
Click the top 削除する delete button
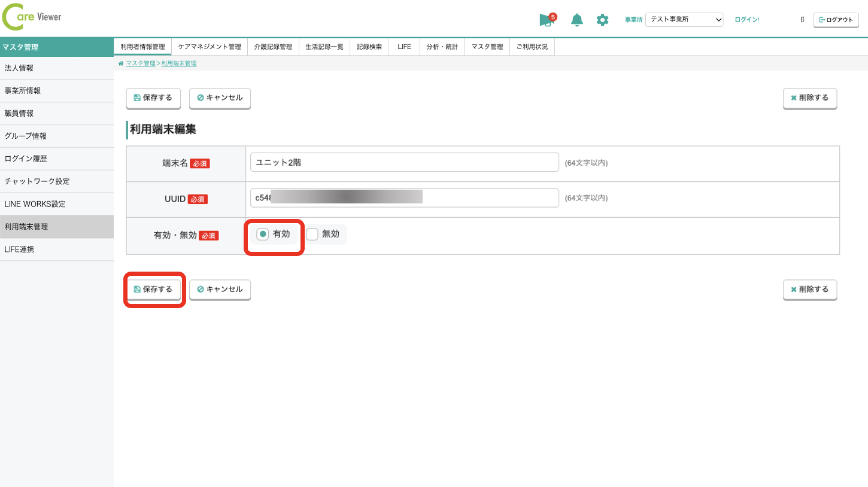809,98
